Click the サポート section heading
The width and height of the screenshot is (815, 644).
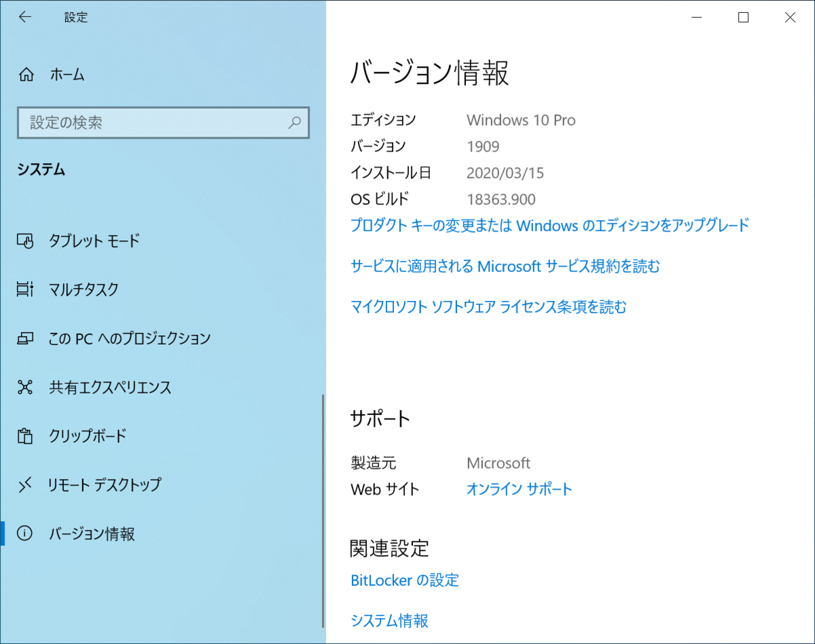click(380, 418)
